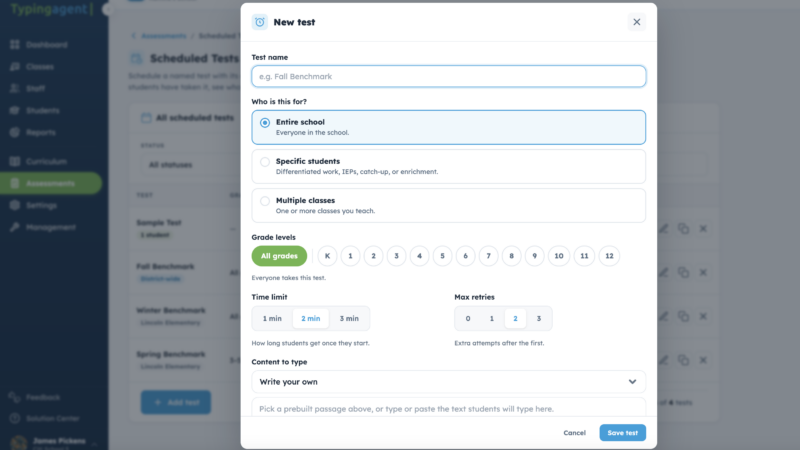Set time limit to 3 min

click(349, 318)
